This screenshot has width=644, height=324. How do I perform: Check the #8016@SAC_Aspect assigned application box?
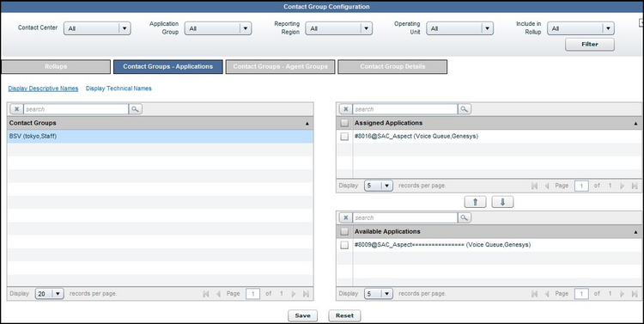(x=344, y=137)
